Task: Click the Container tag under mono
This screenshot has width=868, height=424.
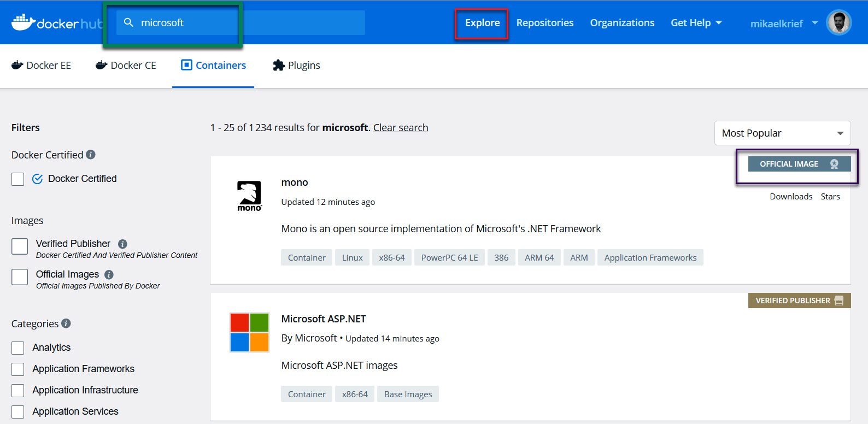Action: (307, 258)
